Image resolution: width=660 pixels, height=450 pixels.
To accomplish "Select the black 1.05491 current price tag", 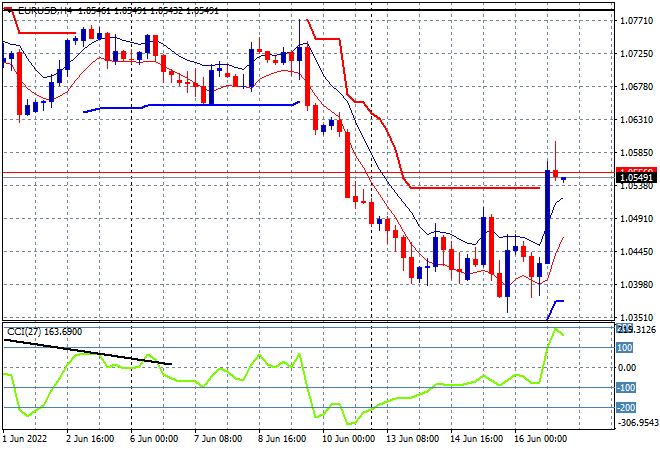I will point(636,178).
